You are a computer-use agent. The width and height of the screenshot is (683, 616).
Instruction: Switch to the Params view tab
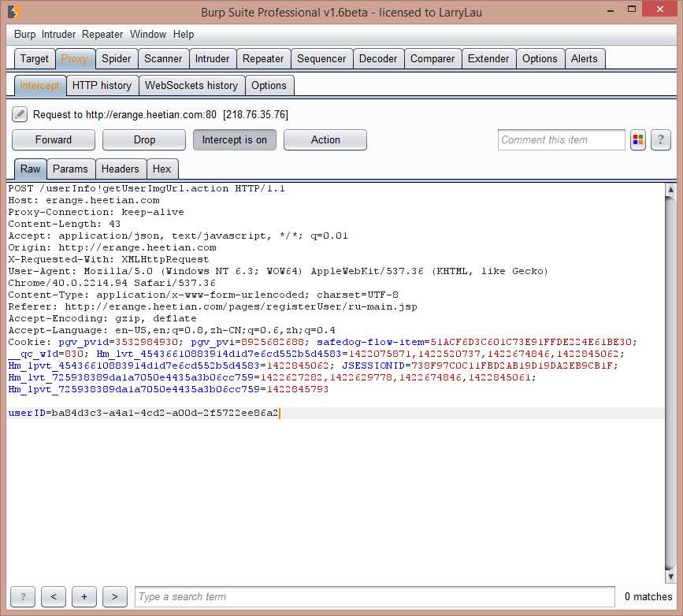[70, 169]
